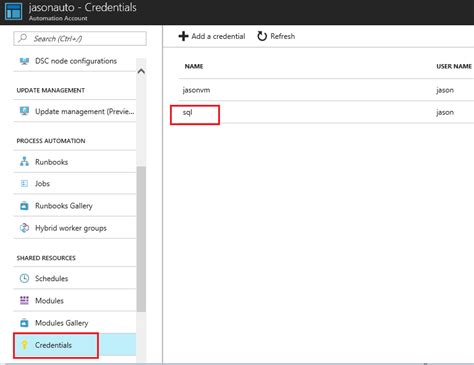Click user name jason in jasonvm row
The height and width of the screenshot is (365, 474).
pos(445,90)
